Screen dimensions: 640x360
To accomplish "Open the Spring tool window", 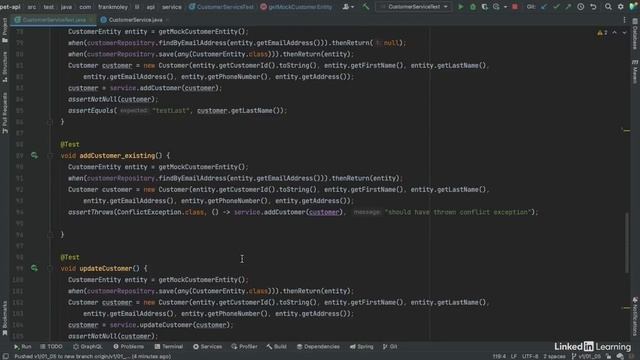I will [x=361, y=347].
